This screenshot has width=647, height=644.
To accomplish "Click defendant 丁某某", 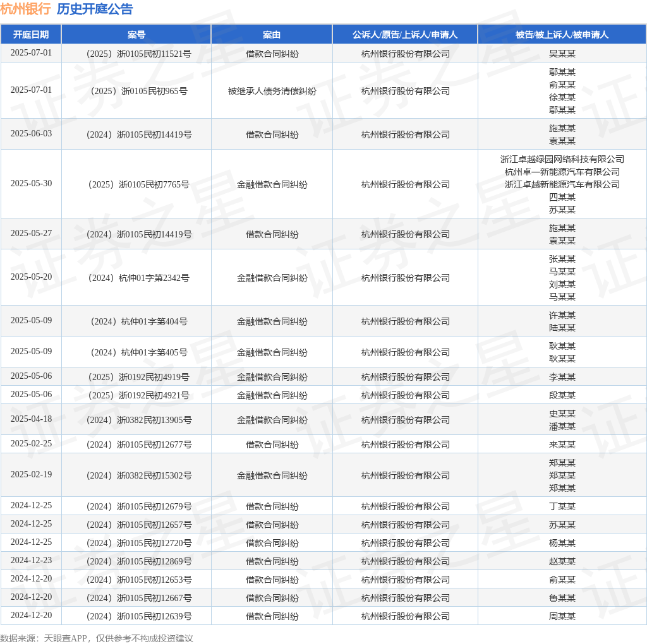I will click(562, 506).
